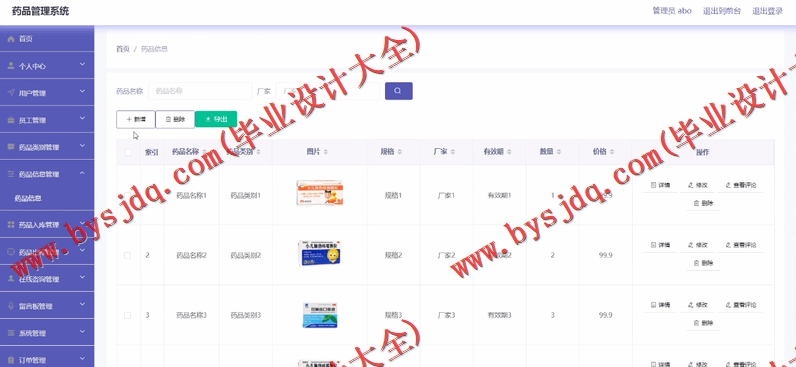The image size is (796, 367).
Task: Click 删除 in the 药品名称2 row
Action: click(x=703, y=263)
